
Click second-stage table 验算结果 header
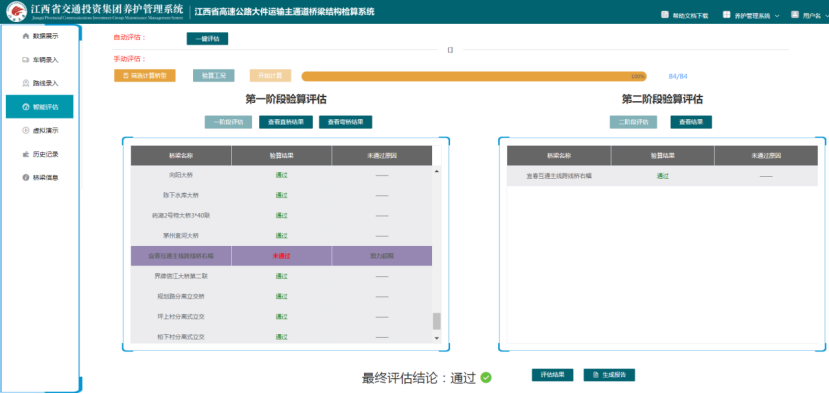662,156
